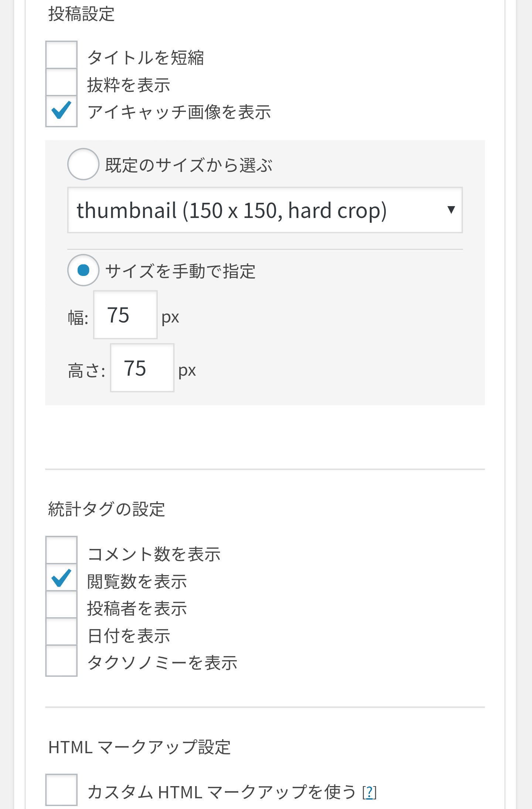This screenshot has width=532, height=809.
Task: Click the 閲覧数を表示 label text
Action: coord(137,581)
